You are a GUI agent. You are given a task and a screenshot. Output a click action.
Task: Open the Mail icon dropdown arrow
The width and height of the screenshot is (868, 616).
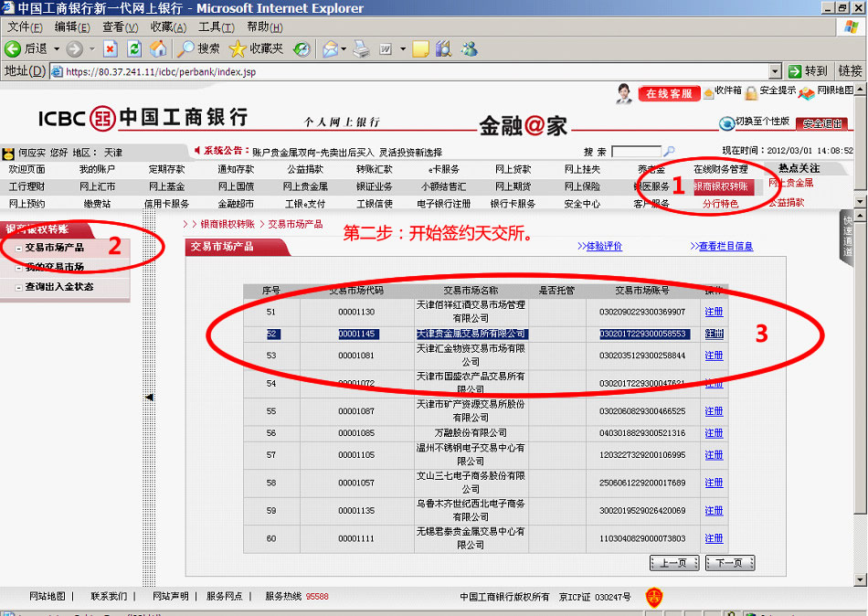point(344,49)
